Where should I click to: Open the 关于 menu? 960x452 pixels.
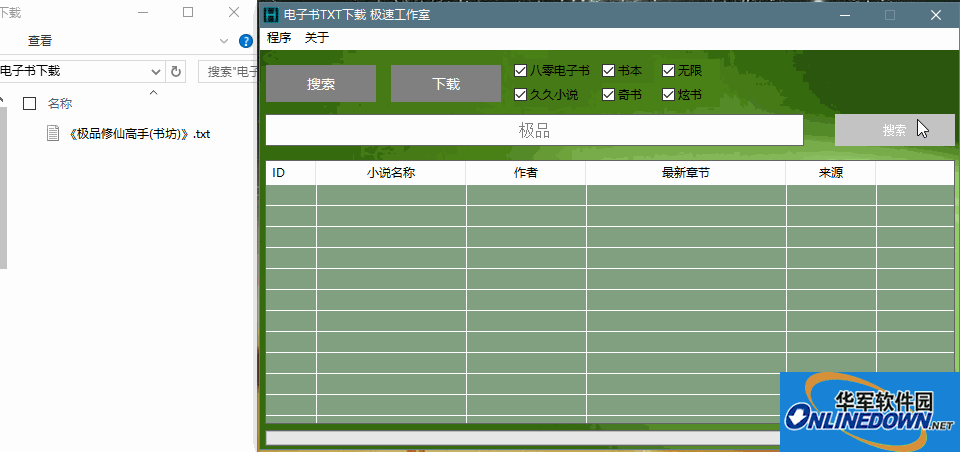pyautogui.click(x=317, y=38)
